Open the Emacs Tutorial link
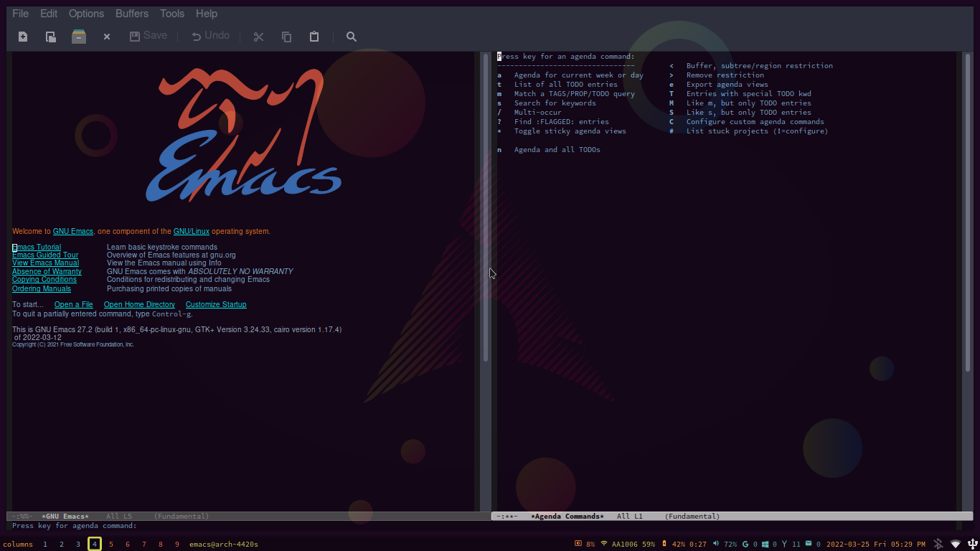The height and width of the screenshot is (551, 980). click(x=37, y=248)
